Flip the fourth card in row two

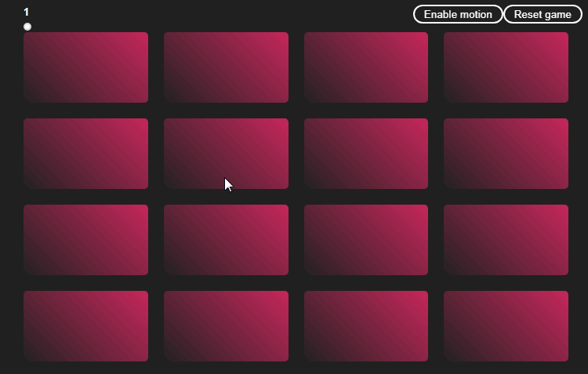[506, 154]
